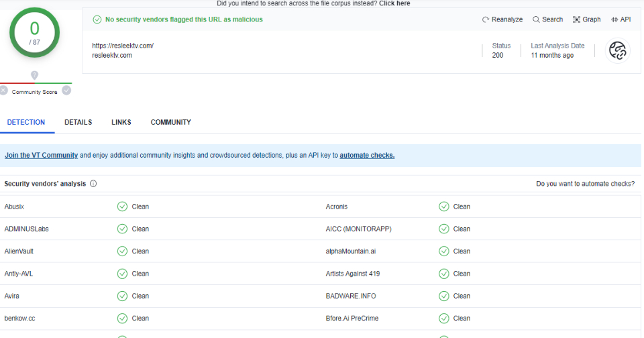Click the clean check icon for Bfore.Ai PreCrime
The height and width of the screenshot is (338, 644).
coord(444,319)
